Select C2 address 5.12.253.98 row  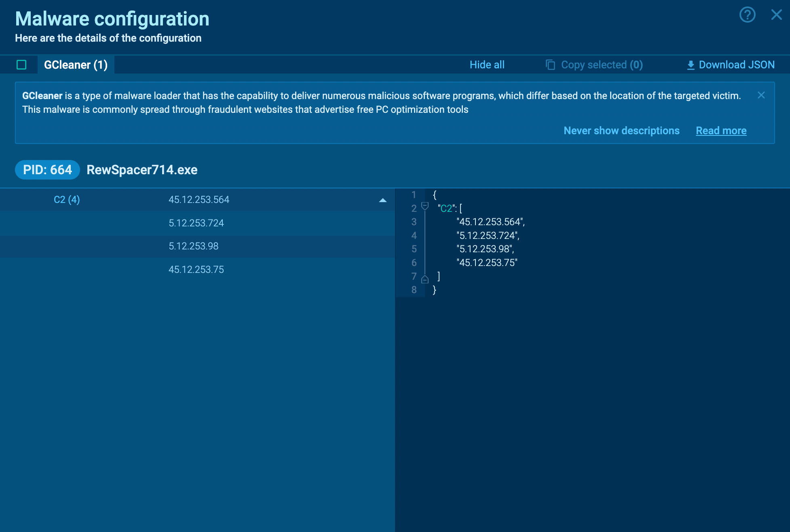point(193,246)
